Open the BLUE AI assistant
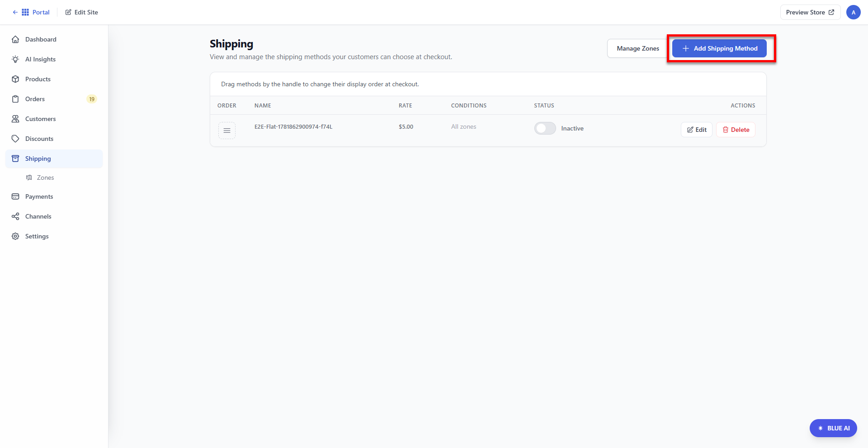Image resolution: width=868 pixels, height=448 pixels. [x=833, y=428]
